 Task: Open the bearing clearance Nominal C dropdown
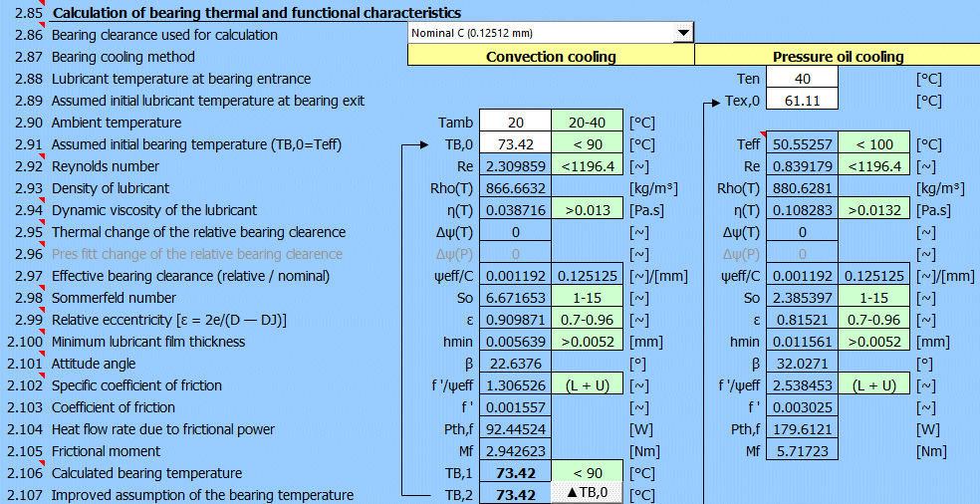point(682,34)
